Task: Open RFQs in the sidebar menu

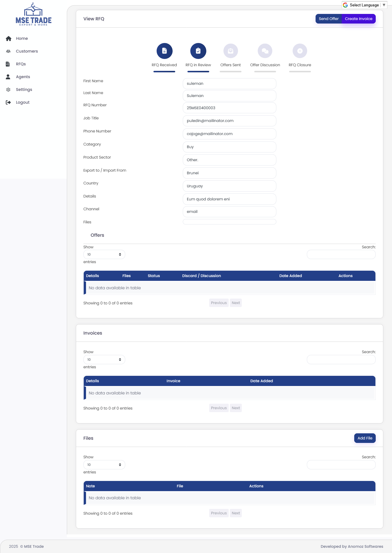Action: 21,64
